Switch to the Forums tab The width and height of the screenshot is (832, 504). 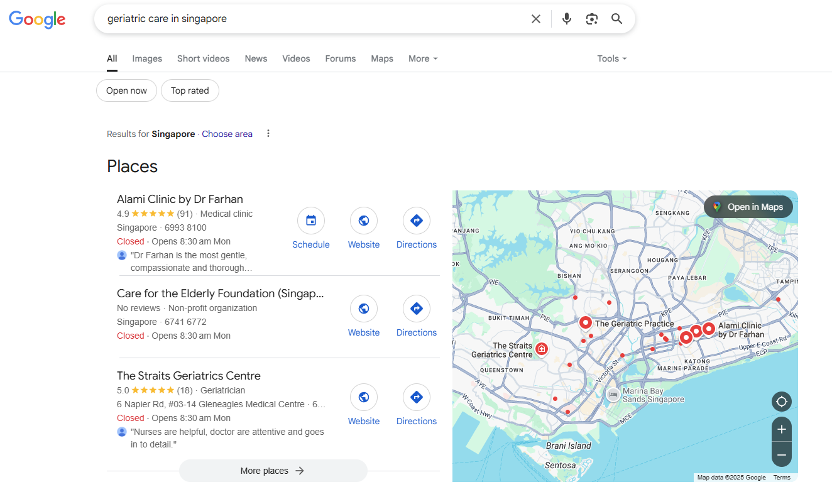(x=341, y=58)
